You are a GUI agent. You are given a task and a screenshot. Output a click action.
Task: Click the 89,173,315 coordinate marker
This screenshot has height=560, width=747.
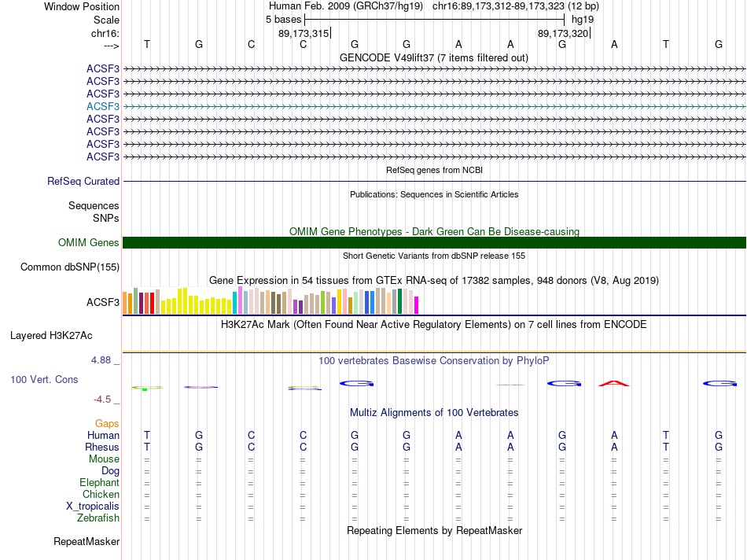(x=304, y=33)
